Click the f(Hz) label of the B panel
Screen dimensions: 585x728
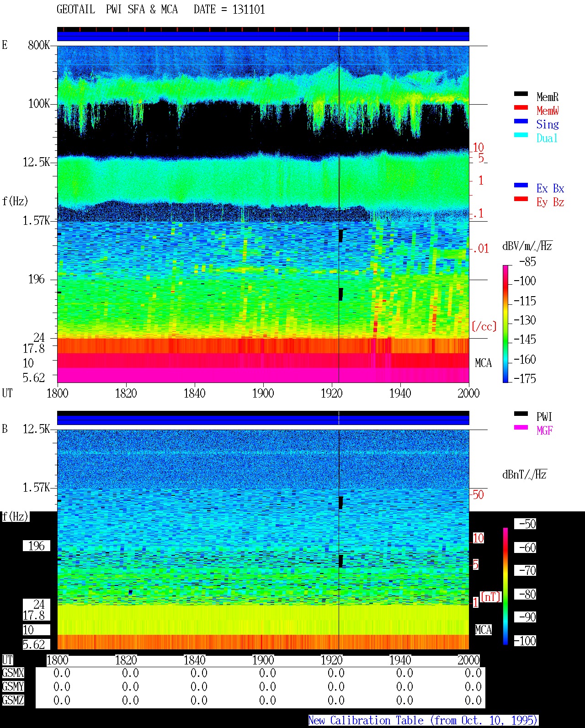[x=15, y=517]
